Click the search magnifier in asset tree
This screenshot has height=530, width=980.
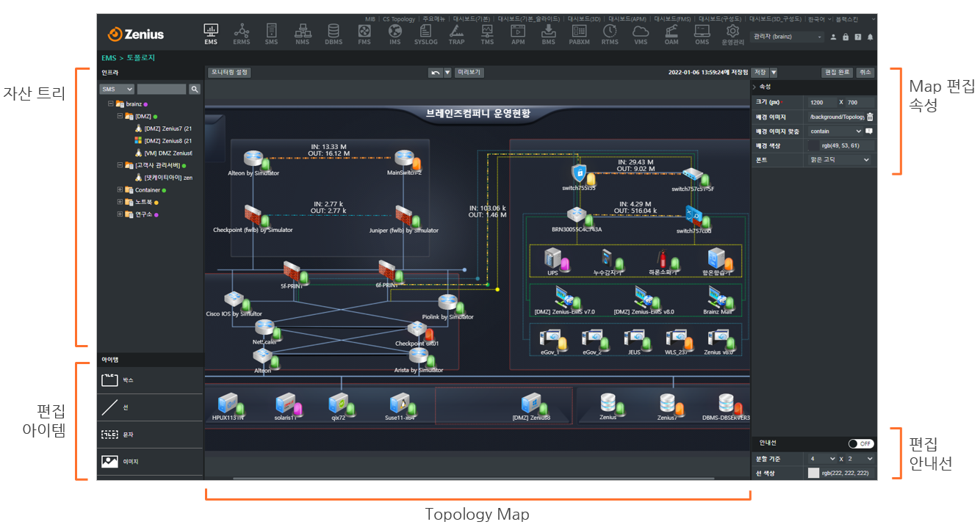pyautogui.click(x=195, y=89)
